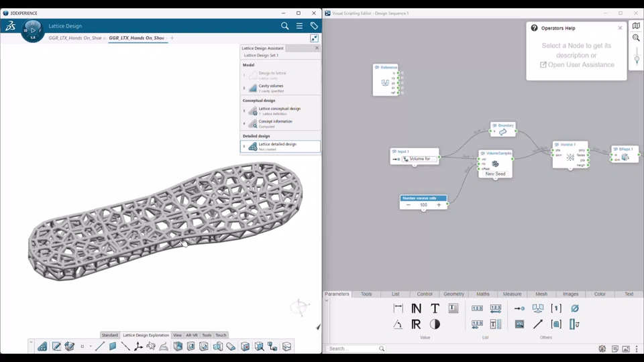This screenshot has height=362, width=644.
Task: Expand the handle below the Input.1 node
Action: pyautogui.click(x=415, y=165)
